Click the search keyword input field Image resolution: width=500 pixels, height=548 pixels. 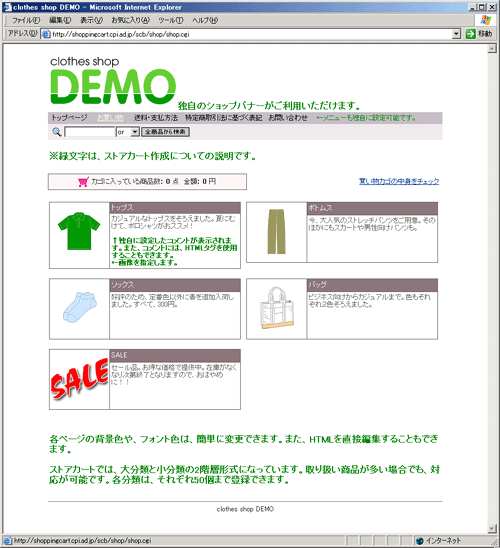90,132
